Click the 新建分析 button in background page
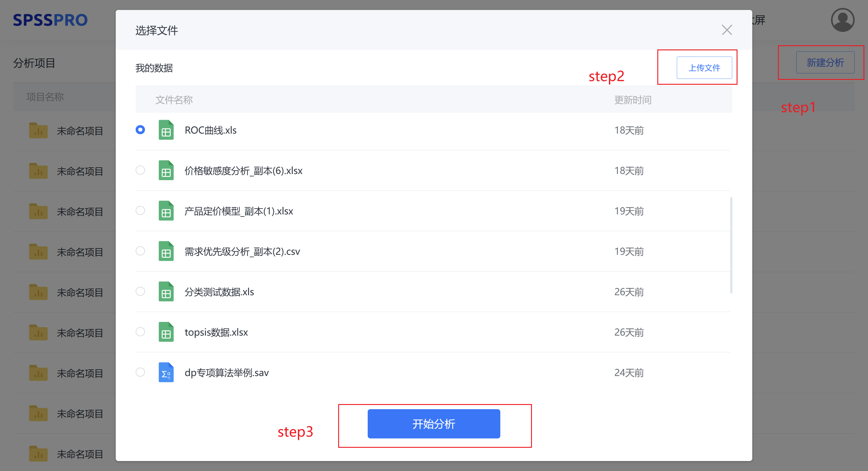The image size is (868, 471). (825, 62)
